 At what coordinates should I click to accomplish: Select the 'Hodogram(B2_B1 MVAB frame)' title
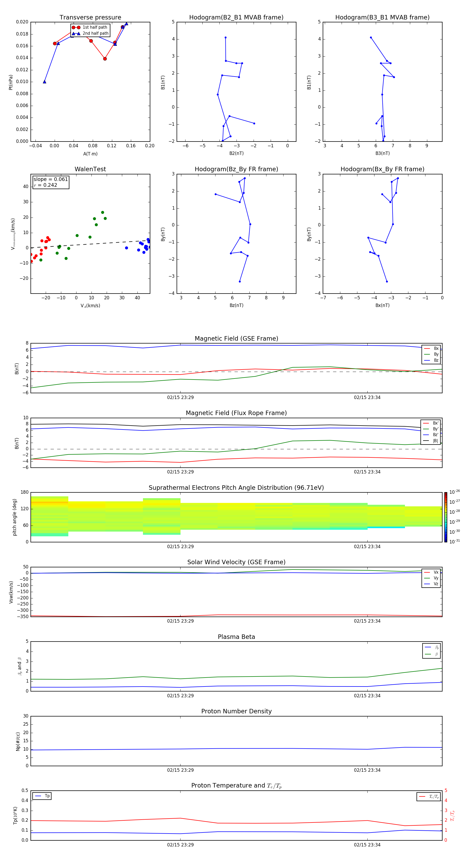[x=236, y=18]
